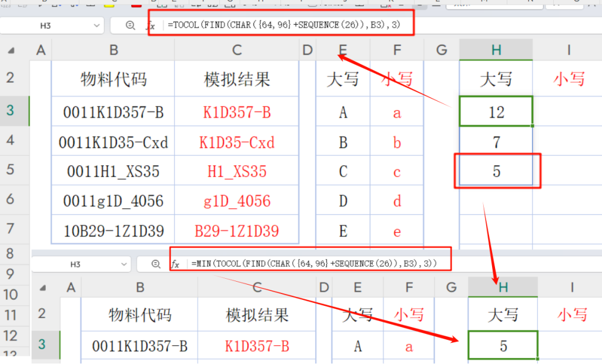Click selected cell H3 showing 12
Viewport: 602px width, 364px height.
(x=496, y=112)
